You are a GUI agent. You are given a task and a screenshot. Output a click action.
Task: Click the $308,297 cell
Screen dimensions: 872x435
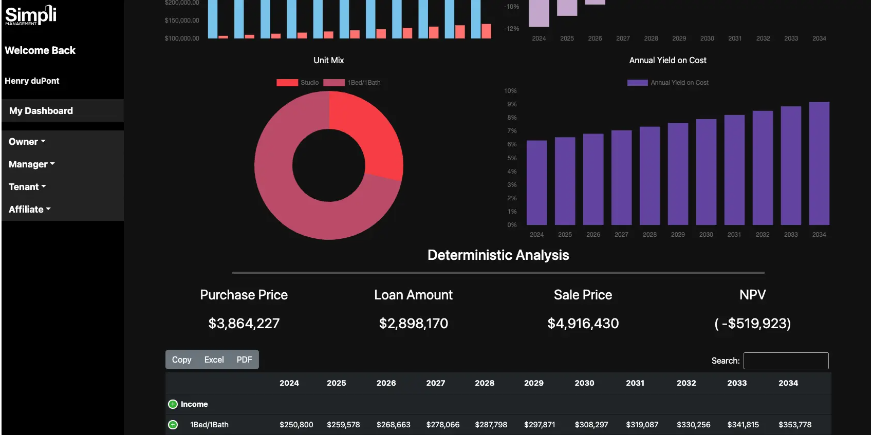pyautogui.click(x=592, y=424)
